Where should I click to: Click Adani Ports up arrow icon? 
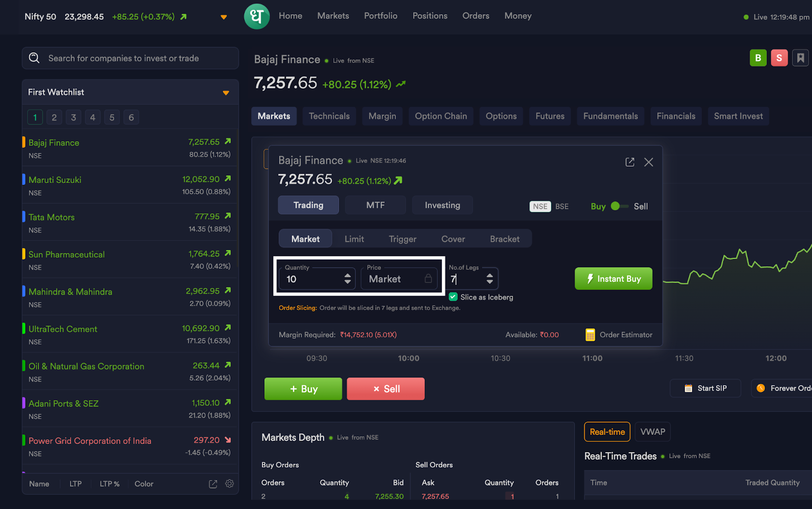coord(228,402)
